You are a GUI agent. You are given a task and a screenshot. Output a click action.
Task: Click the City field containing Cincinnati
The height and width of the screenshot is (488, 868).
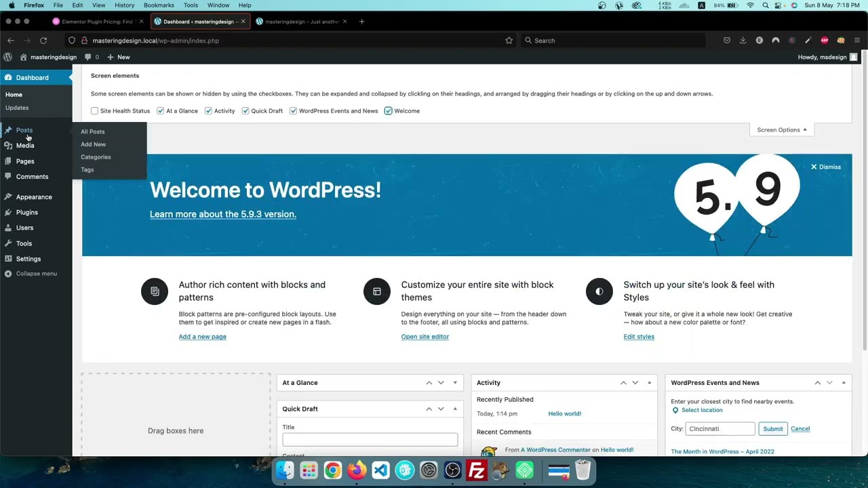coord(720,429)
